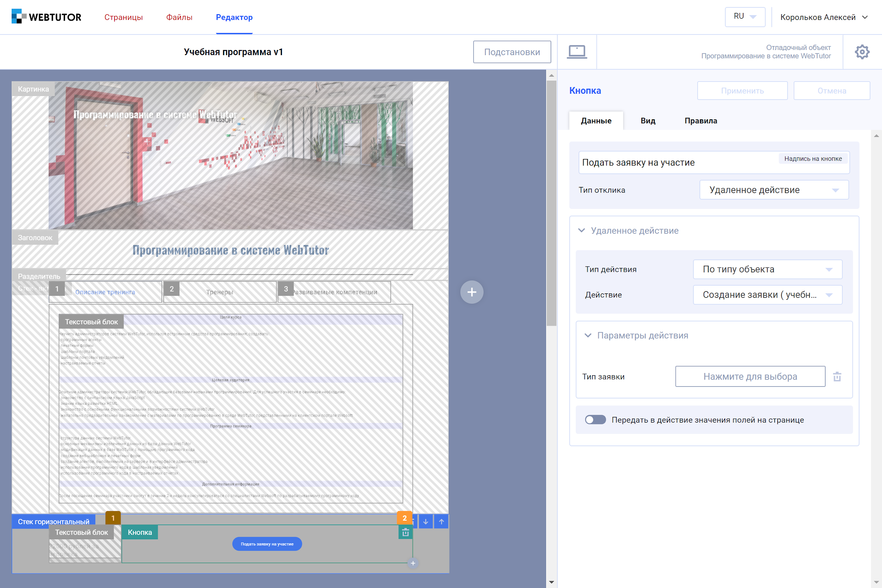Click the Применить button
Viewport: 882px width, 588px height.
point(742,90)
